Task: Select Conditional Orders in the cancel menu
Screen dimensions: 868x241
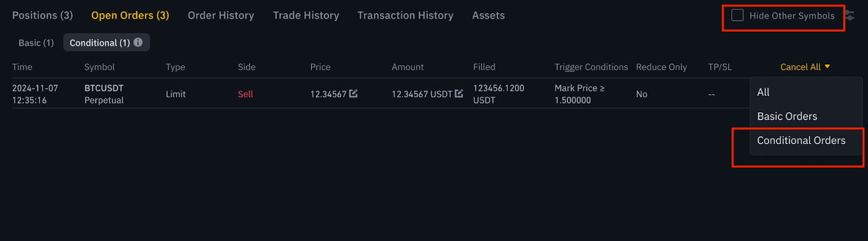Action: [x=801, y=140]
